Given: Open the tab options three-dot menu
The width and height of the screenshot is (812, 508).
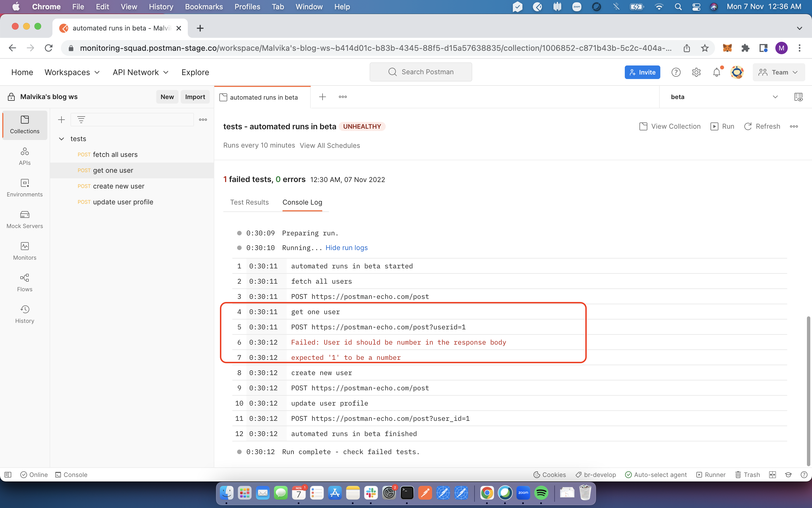Looking at the screenshot, I should point(343,97).
